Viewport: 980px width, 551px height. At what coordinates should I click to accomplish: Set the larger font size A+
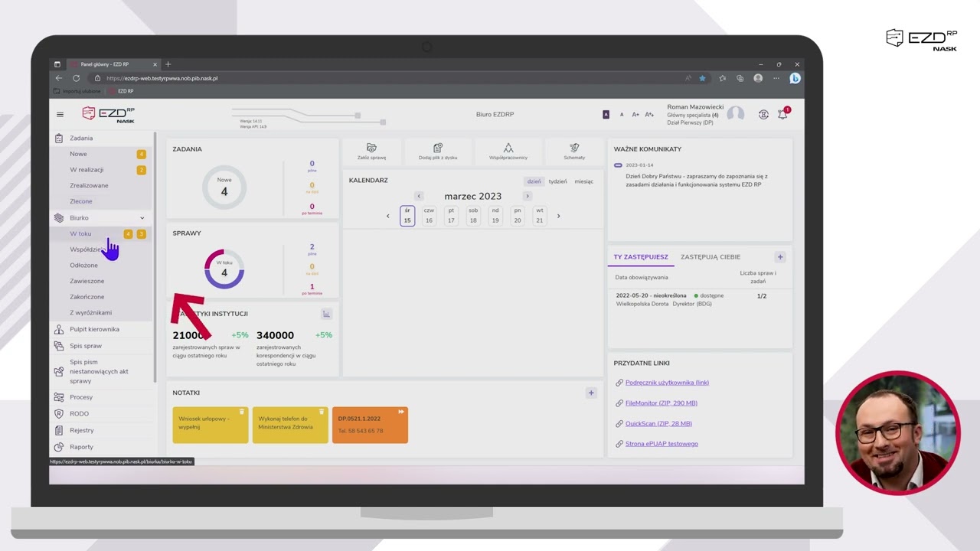tap(635, 114)
